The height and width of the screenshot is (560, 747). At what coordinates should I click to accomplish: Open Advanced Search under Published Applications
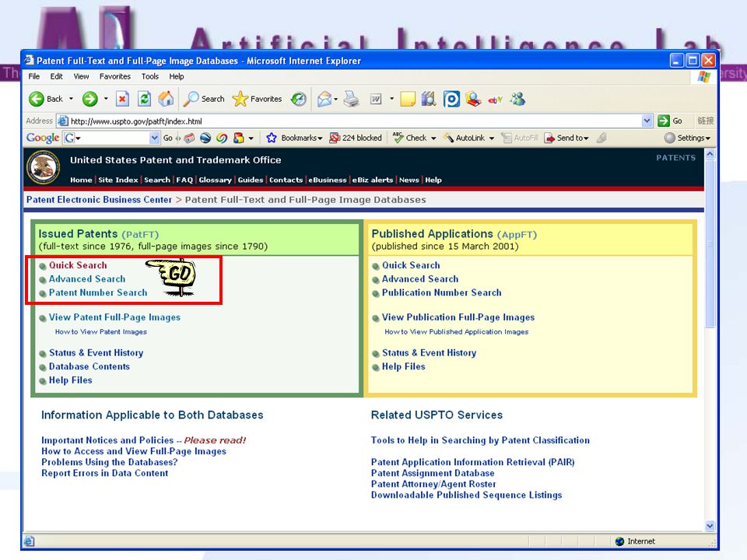[419, 279]
